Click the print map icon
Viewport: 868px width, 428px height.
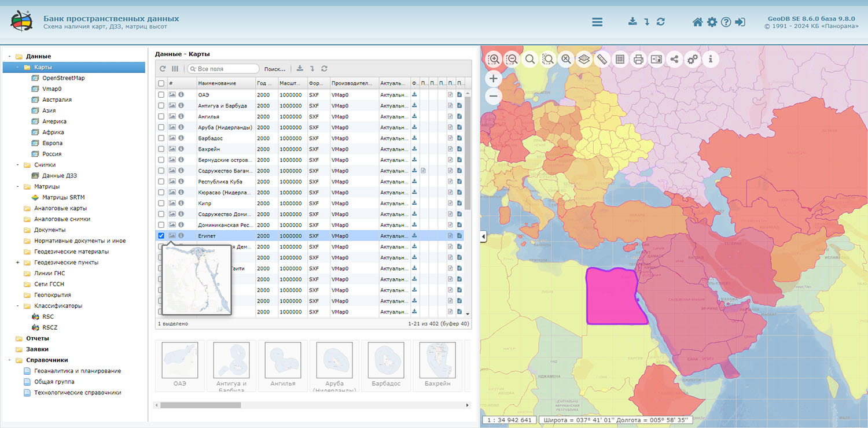click(638, 59)
